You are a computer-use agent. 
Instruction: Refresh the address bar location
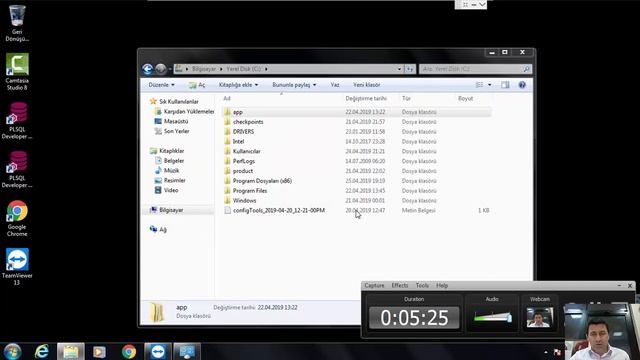tap(410, 69)
